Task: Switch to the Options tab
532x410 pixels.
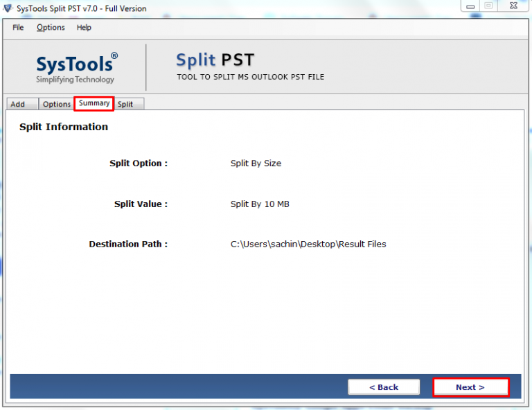Action: pyautogui.click(x=56, y=104)
